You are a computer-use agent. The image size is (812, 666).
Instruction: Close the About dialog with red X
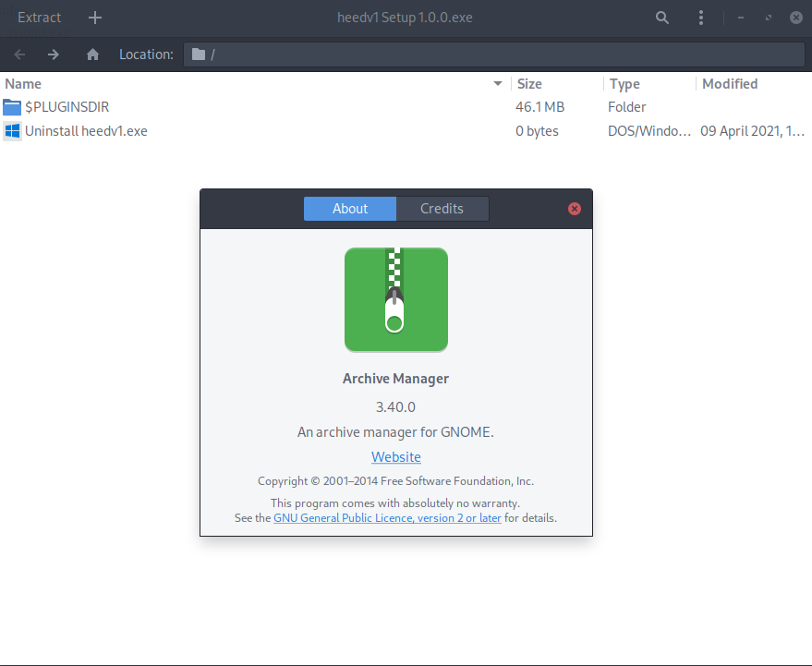tap(575, 209)
